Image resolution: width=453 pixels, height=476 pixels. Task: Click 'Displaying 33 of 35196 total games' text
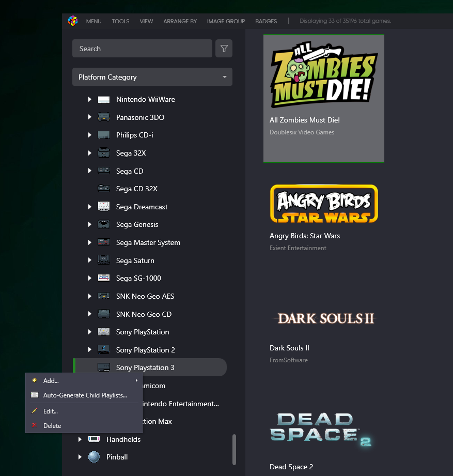pos(345,21)
